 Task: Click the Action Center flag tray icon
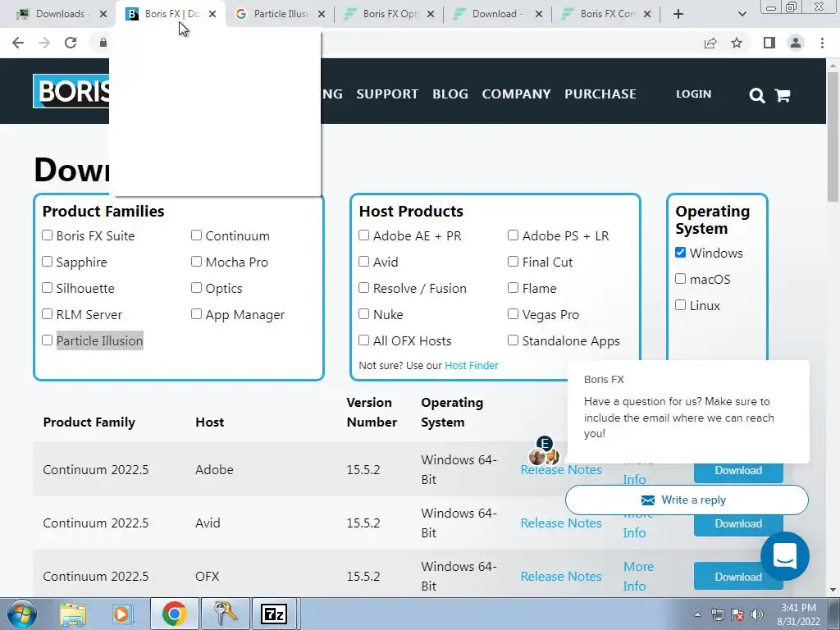(x=737, y=615)
